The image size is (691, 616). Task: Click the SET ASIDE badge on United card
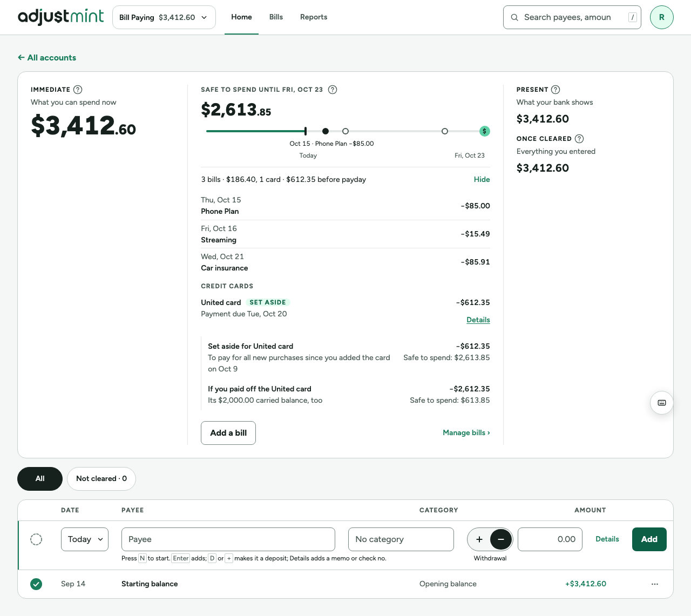coord(268,302)
